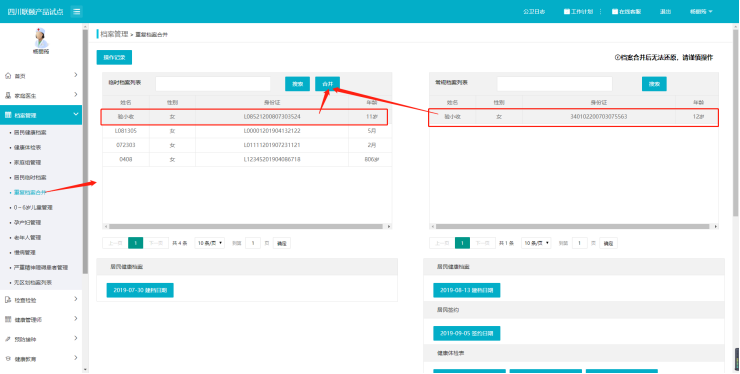Image resolution: width=740 pixels, height=374 pixels.
Task: Click the 健康教育 sidebar icon
Action: point(8,359)
